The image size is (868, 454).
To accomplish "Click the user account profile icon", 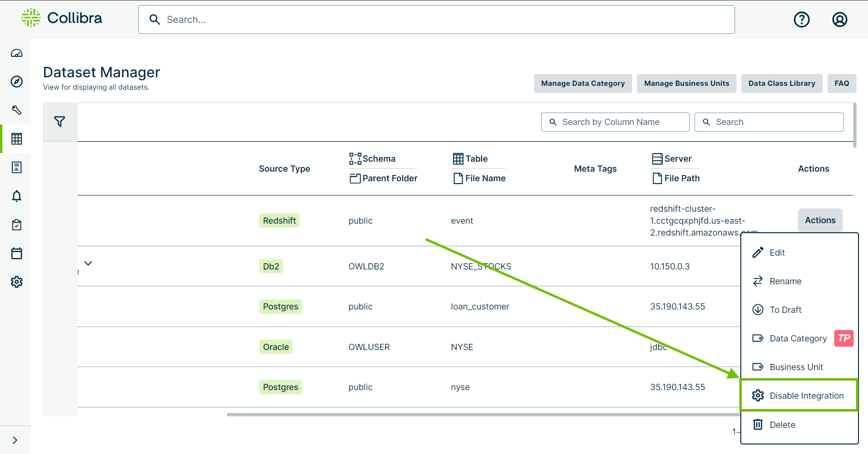I will [x=839, y=20].
